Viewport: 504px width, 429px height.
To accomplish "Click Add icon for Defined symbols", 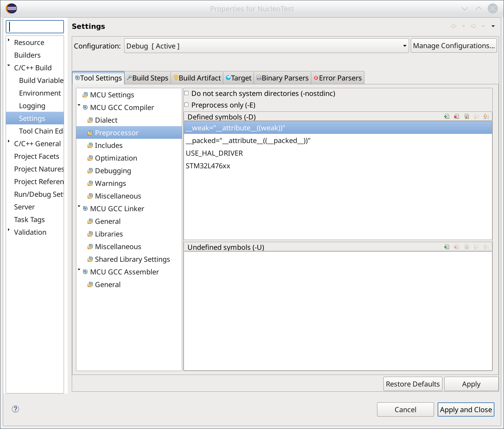I will 447,117.
